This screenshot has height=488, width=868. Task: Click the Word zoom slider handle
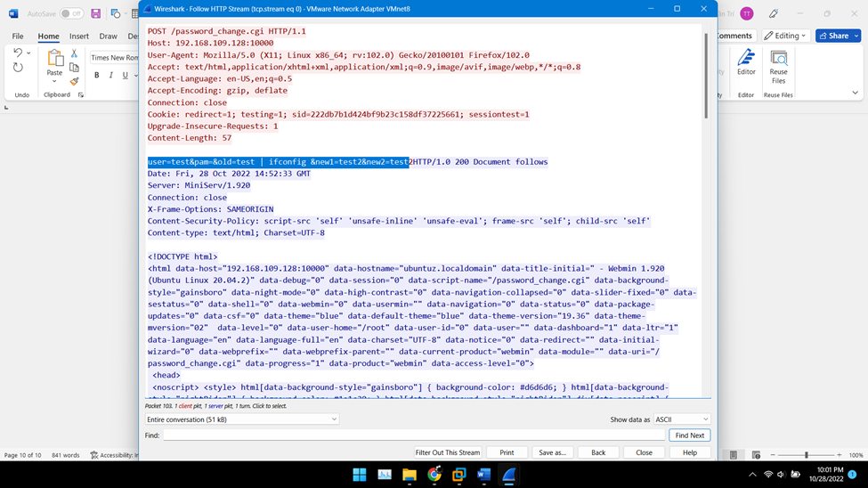tap(806, 455)
